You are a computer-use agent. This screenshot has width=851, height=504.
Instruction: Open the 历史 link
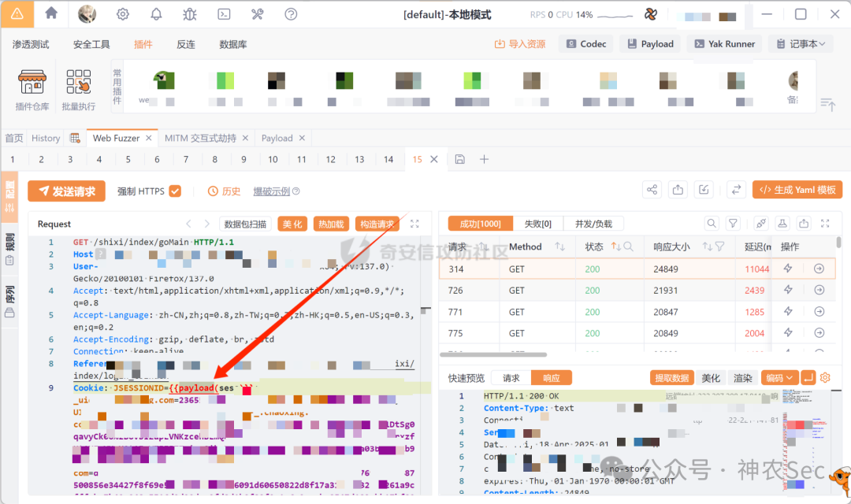(x=224, y=191)
